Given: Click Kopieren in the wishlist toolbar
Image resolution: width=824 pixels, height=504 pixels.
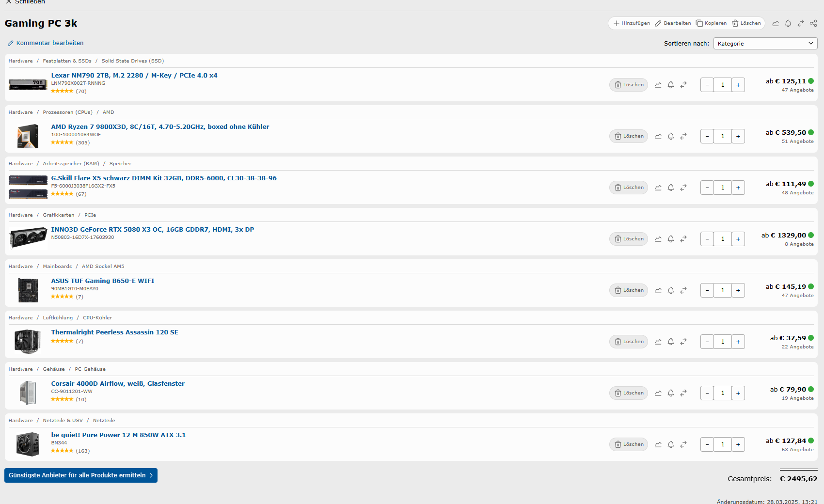Looking at the screenshot, I should (x=712, y=23).
